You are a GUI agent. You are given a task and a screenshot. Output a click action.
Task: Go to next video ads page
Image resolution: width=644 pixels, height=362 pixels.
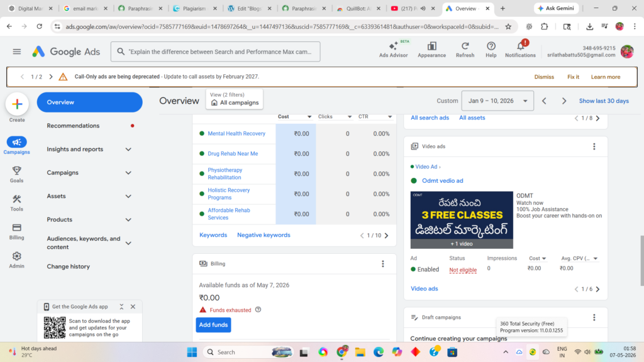(598, 289)
